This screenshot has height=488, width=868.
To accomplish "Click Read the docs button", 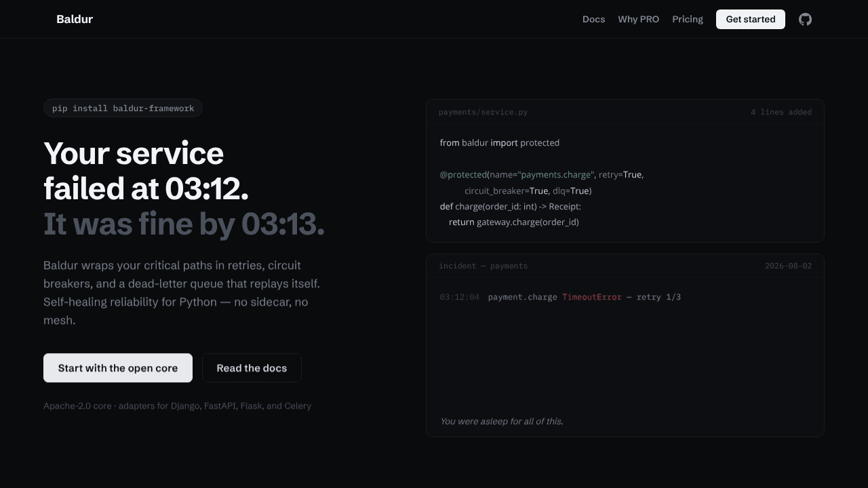I will [252, 368].
